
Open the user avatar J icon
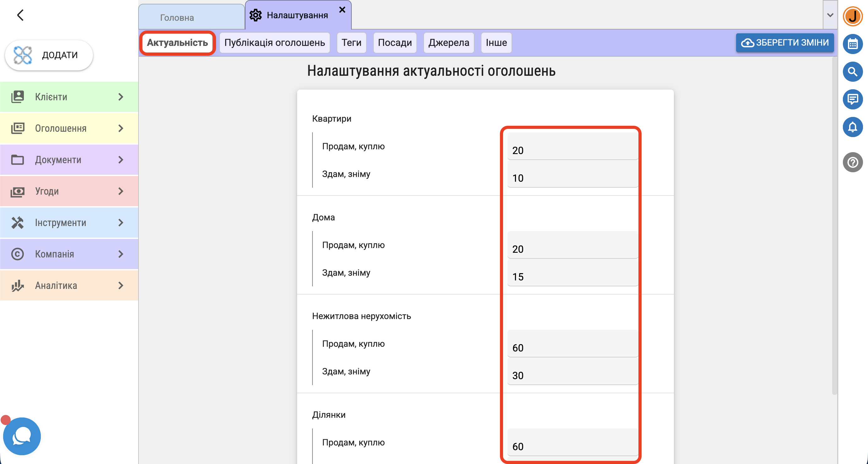click(853, 16)
